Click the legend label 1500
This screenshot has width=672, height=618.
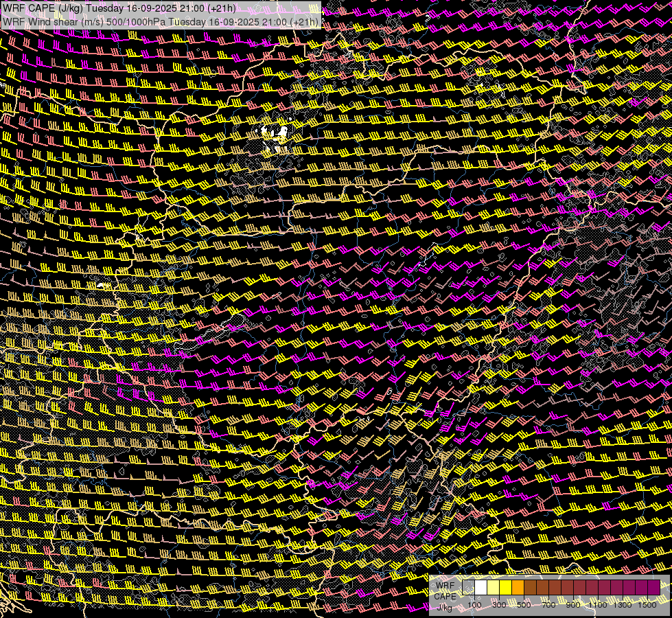pos(647,605)
